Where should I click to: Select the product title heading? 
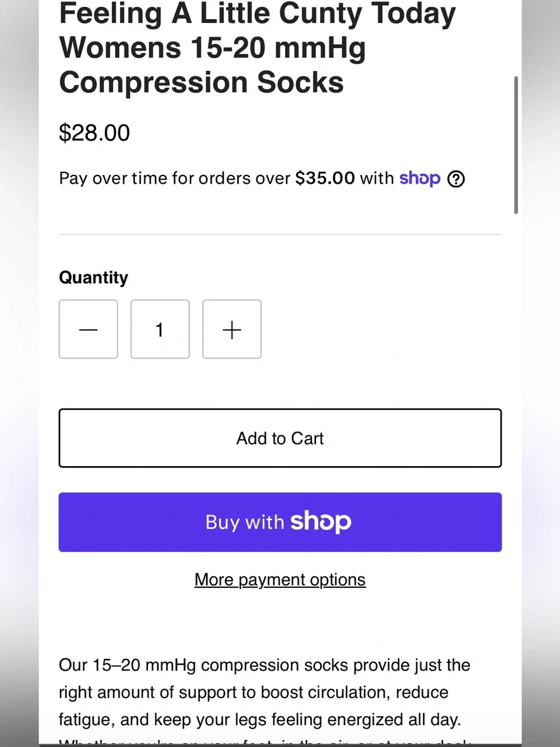pyautogui.click(x=258, y=48)
